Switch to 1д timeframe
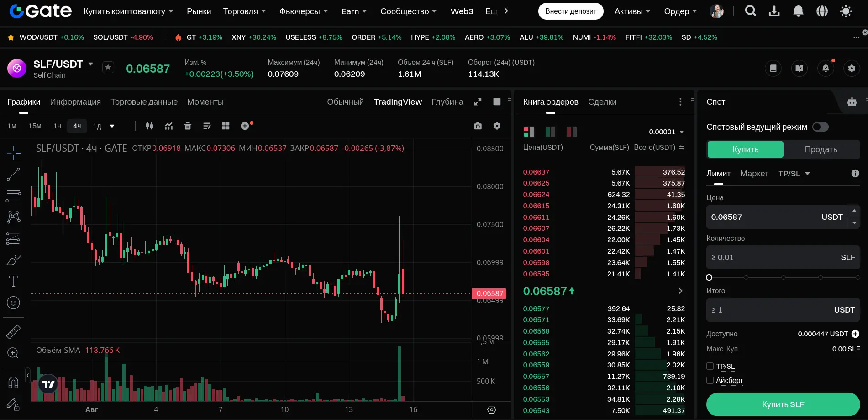Image resolution: width=868 pixels, height=420 pixels. 97,126
